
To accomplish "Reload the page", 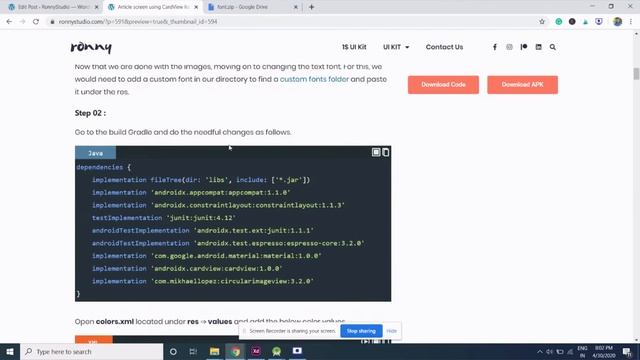I will [36, 22].
